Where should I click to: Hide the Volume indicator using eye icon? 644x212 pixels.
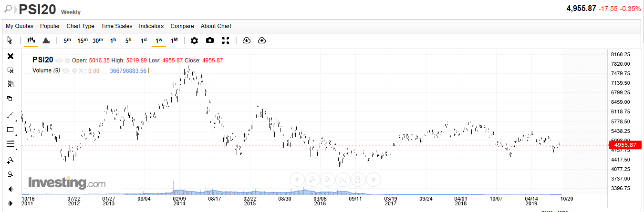(66, 71)
